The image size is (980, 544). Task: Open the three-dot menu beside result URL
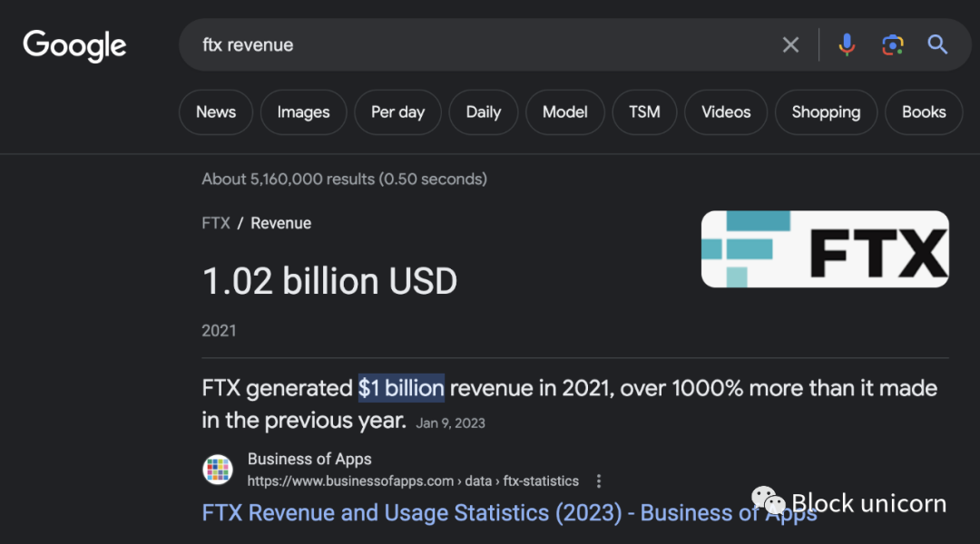click(598, 481)
